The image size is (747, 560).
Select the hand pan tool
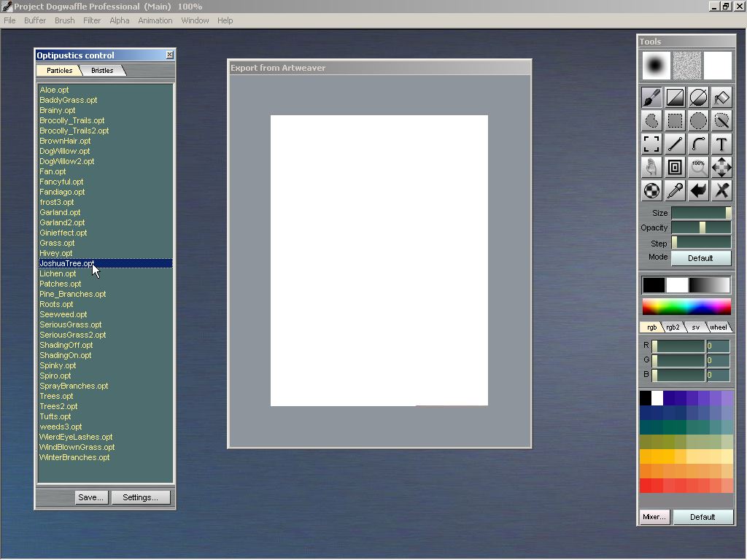[651, 167]
